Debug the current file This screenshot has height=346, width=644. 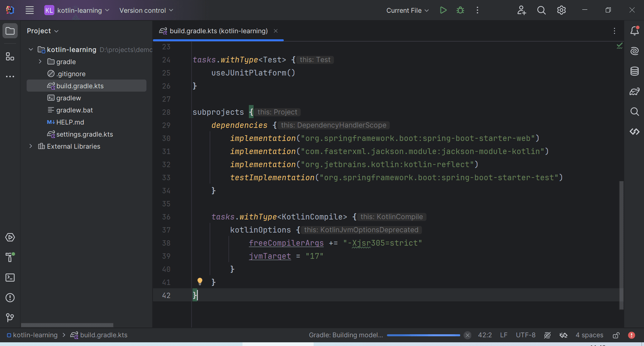point(460,10)
